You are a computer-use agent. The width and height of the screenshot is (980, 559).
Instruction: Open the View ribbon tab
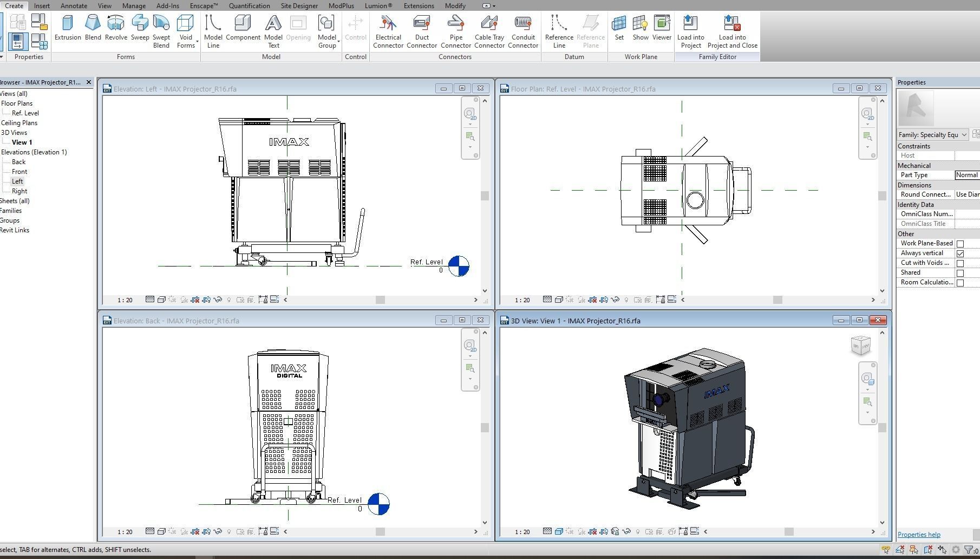click(104, 6)
